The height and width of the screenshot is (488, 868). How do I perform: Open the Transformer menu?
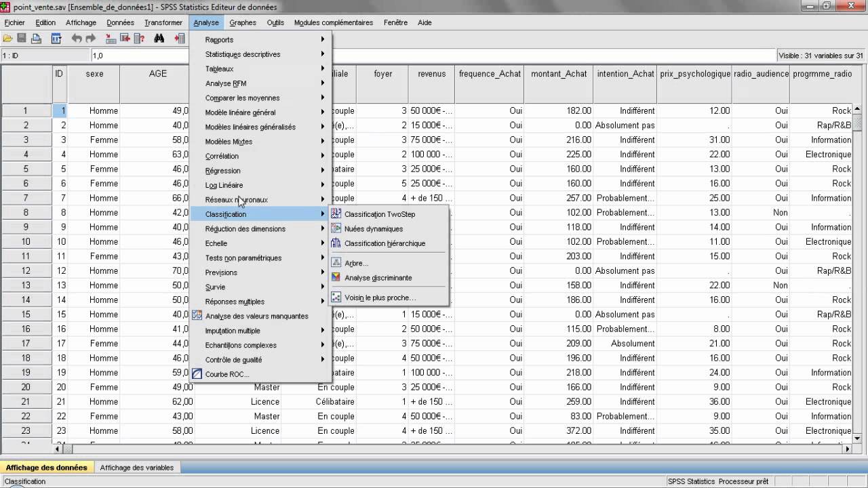pos(163,22)
